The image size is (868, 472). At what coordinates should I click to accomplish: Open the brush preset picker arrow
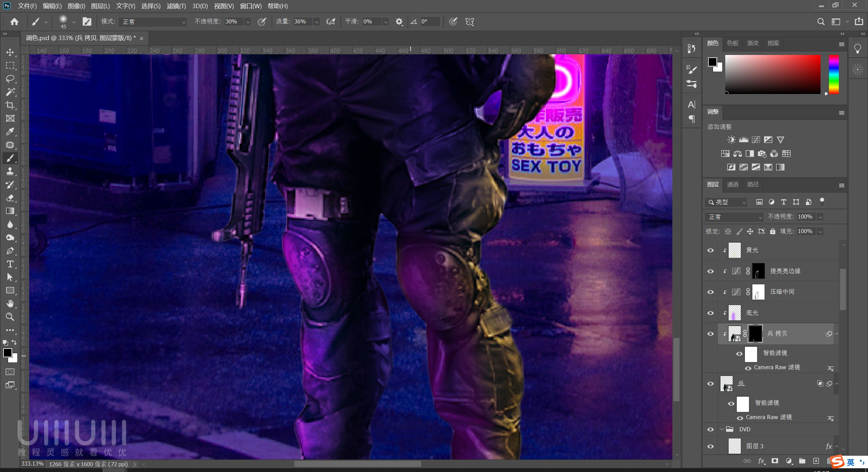74,22
